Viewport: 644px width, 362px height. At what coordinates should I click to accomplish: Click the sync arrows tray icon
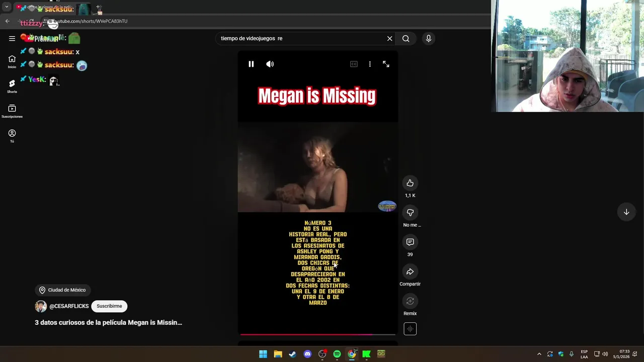tap(550, 354)
